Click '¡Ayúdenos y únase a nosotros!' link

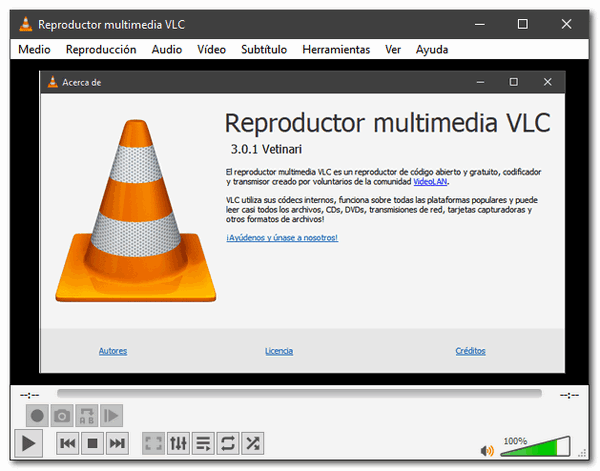click(282, 238)
